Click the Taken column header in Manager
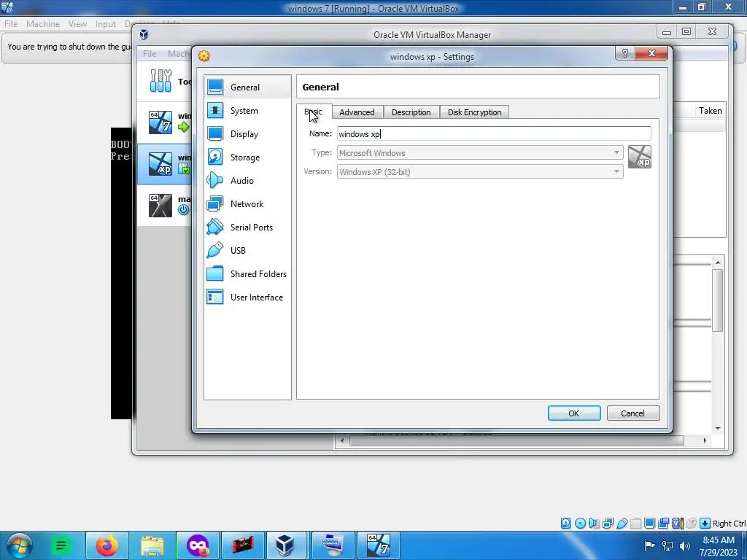Image resolution: width=747 pixels, height=560 pixels. (710, 111)
